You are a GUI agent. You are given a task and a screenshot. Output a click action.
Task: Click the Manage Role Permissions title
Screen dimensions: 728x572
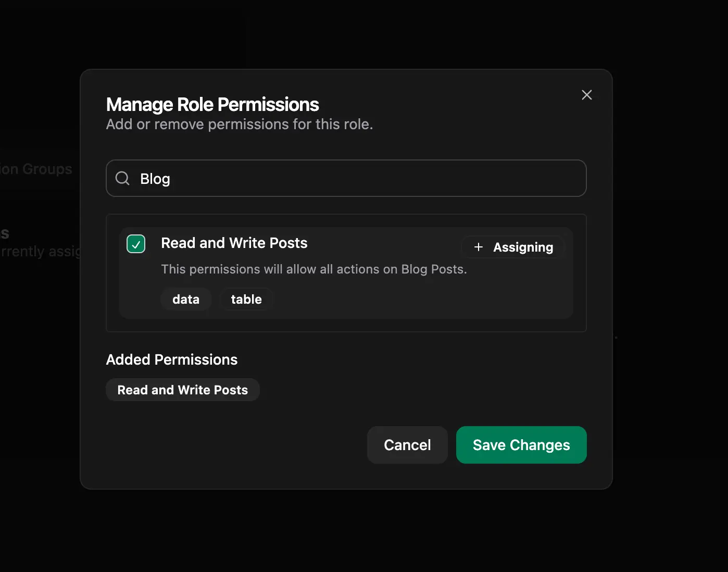pos(212,104)
